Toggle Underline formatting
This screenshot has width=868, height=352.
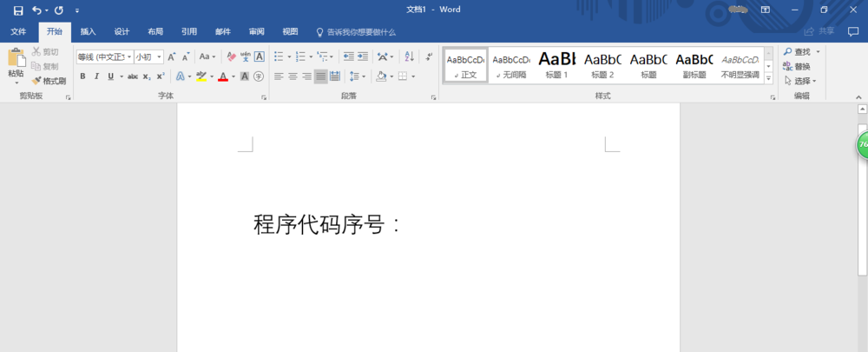(x=111, y=76)
